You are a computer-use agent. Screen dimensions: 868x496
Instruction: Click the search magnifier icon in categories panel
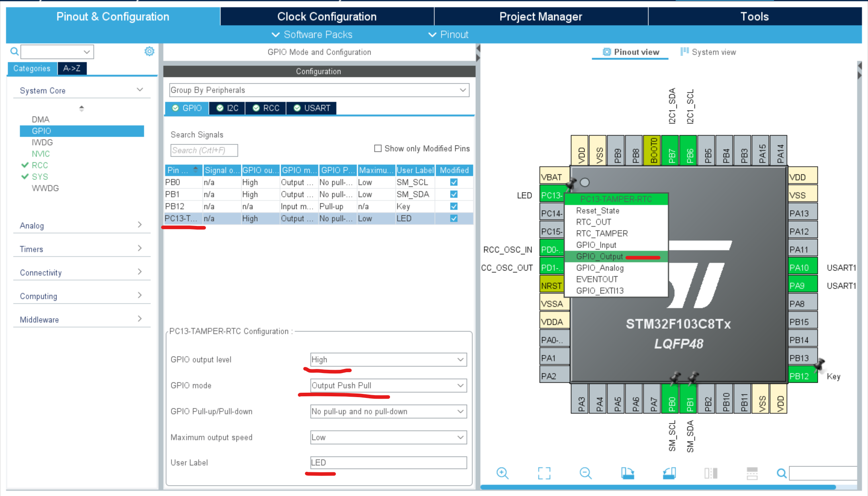(14, 51)
